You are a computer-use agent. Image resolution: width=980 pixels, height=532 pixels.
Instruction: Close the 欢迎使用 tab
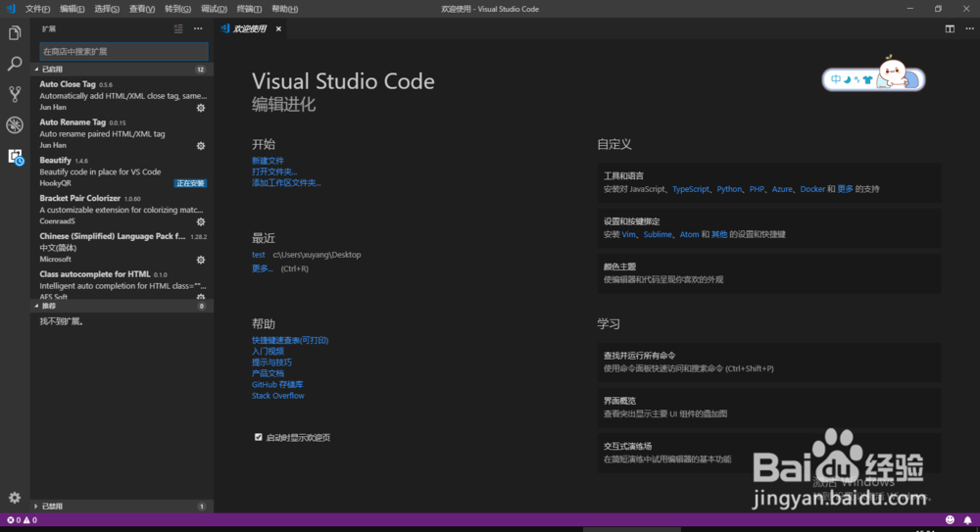point(278,28)
